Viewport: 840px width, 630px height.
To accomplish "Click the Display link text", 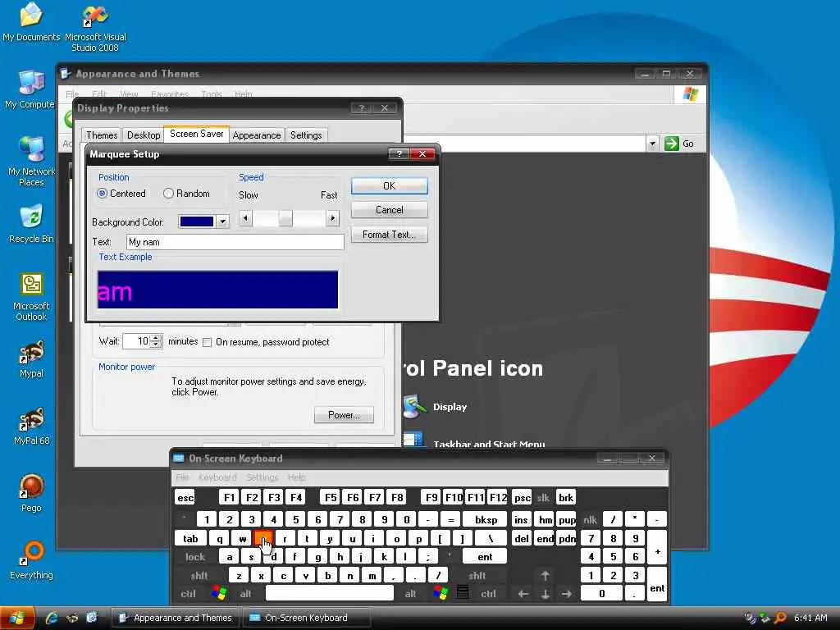I will pos(450,407).
